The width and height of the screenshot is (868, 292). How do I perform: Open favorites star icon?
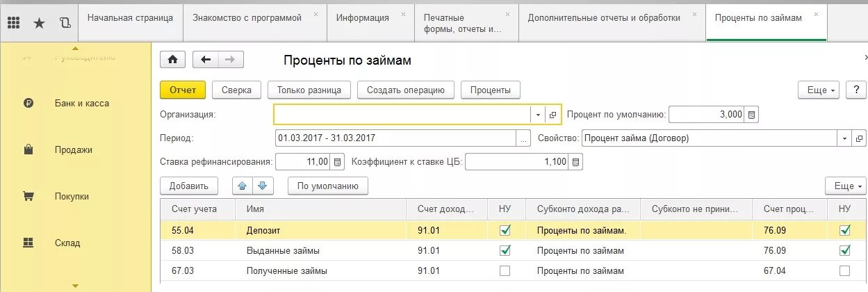tap(39, 23)
